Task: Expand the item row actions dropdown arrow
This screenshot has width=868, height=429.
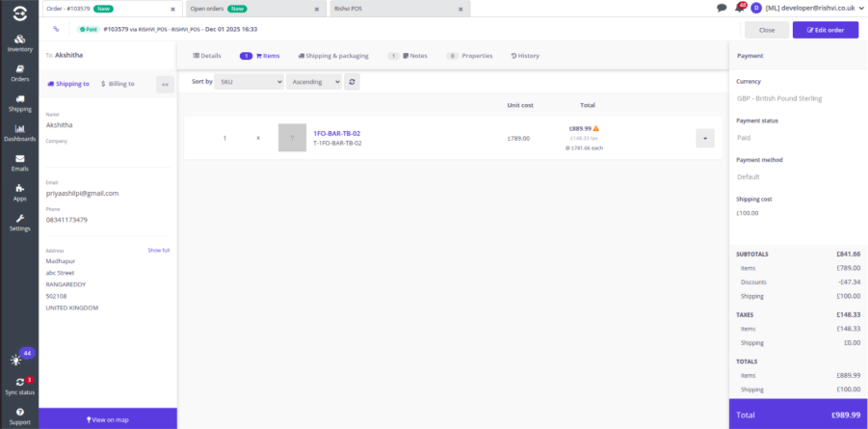Action: click(705, 138)
